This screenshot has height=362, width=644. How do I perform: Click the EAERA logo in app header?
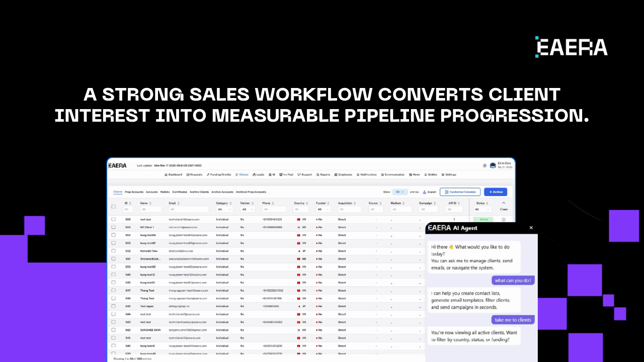(x=117, y=165)
